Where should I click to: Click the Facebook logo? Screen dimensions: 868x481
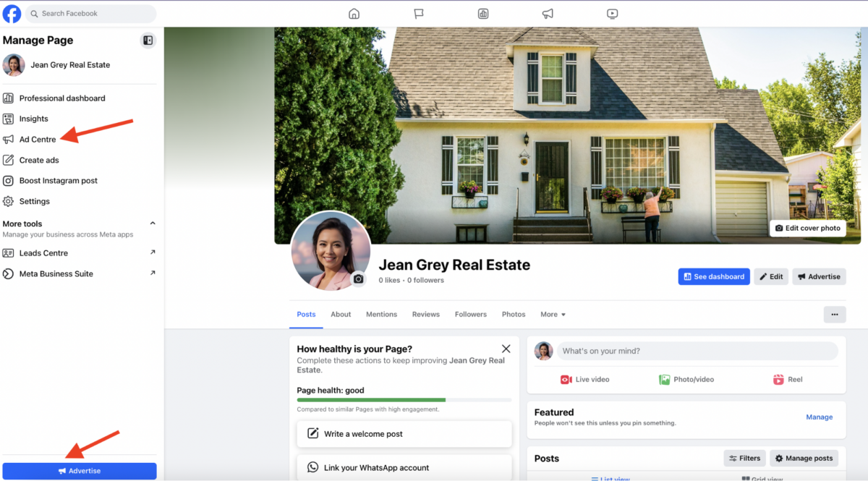pos(12,13)
